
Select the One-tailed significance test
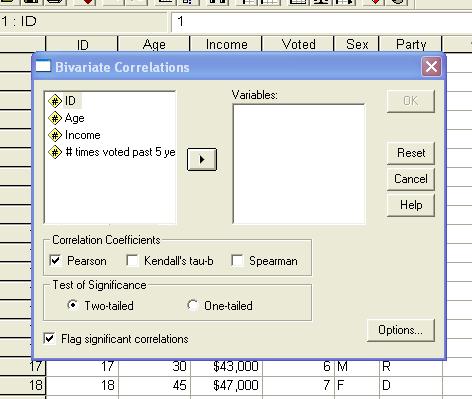(x=192, y=305)
